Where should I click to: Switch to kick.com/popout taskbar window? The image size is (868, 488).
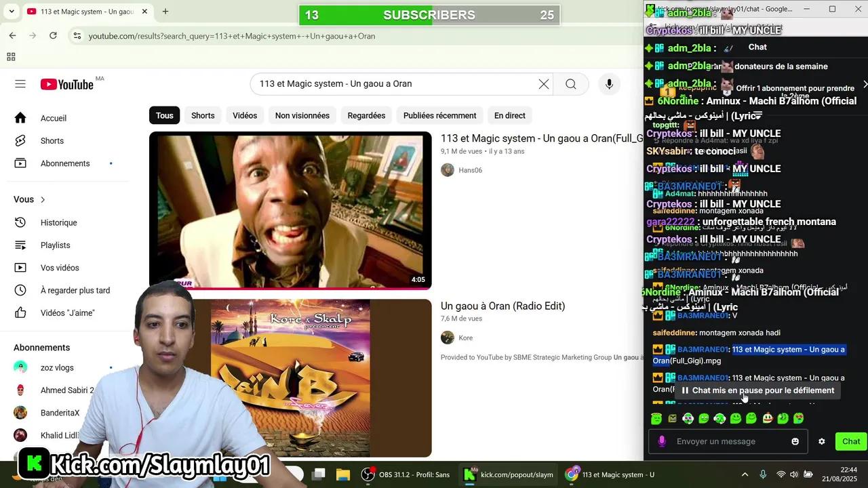(509, 474)
